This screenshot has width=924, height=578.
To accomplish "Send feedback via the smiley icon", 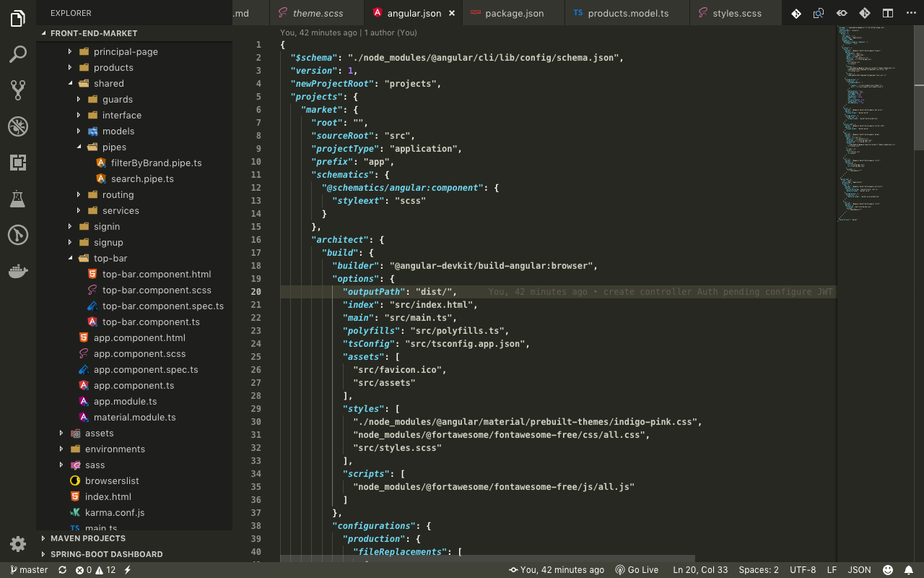I will (888, 569).
